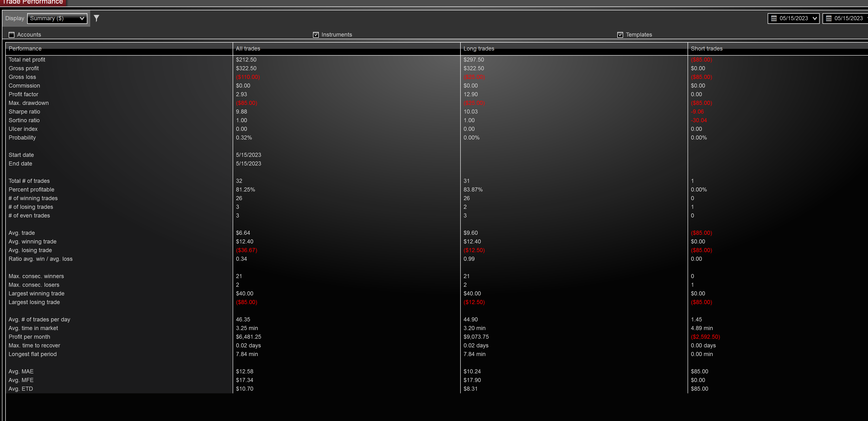Select the Longest flat period label

click(x=33, y=354)
